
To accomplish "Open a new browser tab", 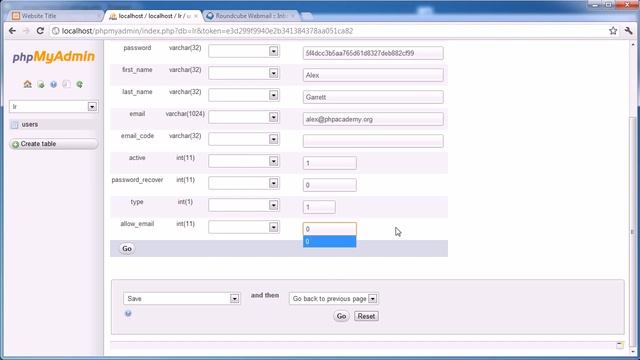I will 307,16.
